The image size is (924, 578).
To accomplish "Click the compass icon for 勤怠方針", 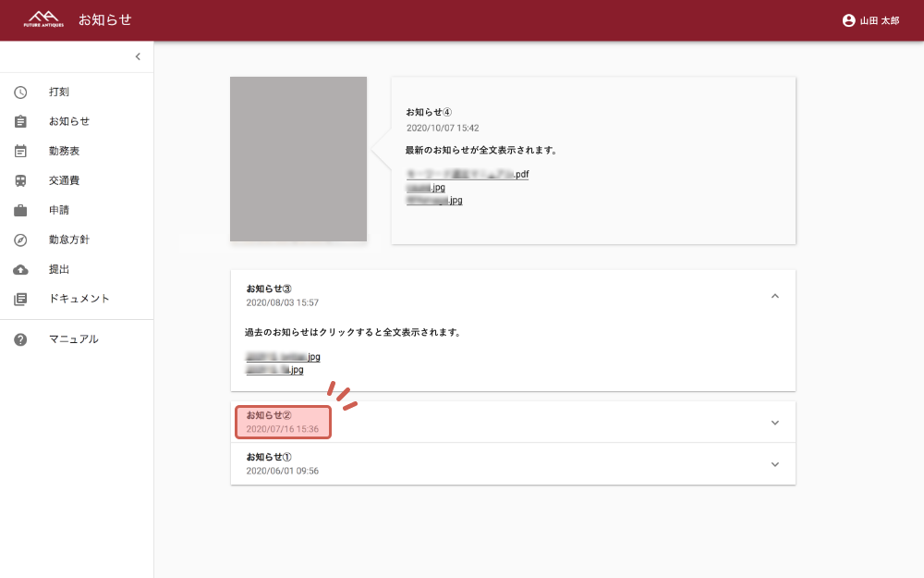I will click(20, 240).
